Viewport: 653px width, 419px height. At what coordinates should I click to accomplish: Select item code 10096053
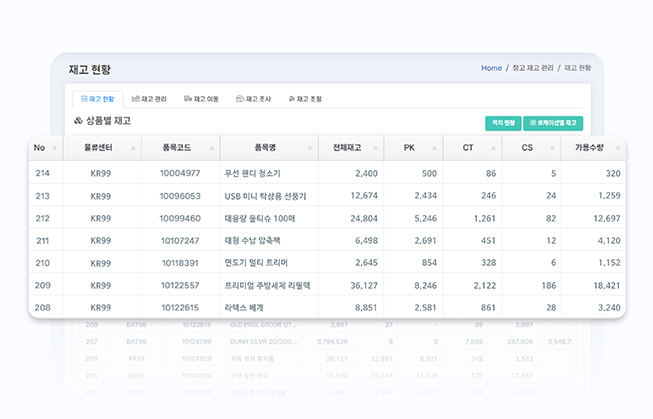pos(180,196)
